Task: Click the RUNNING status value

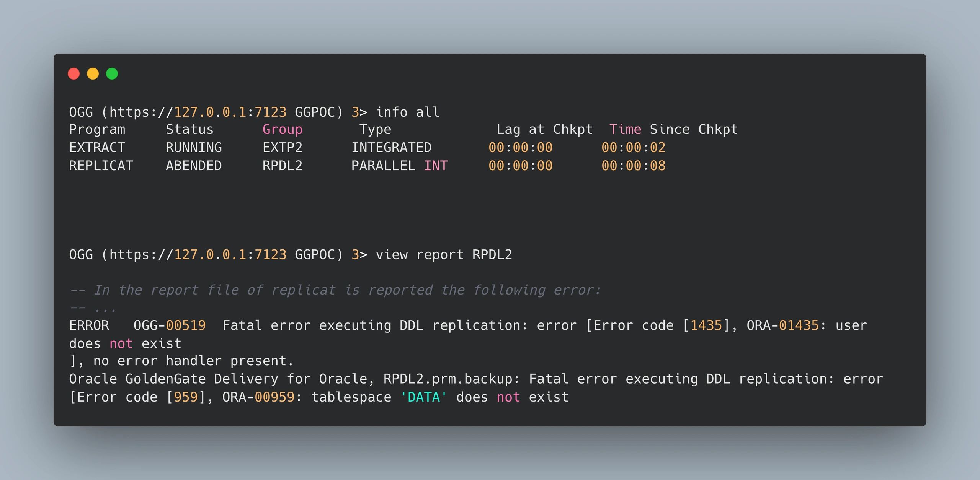Action: coord(194,148)
